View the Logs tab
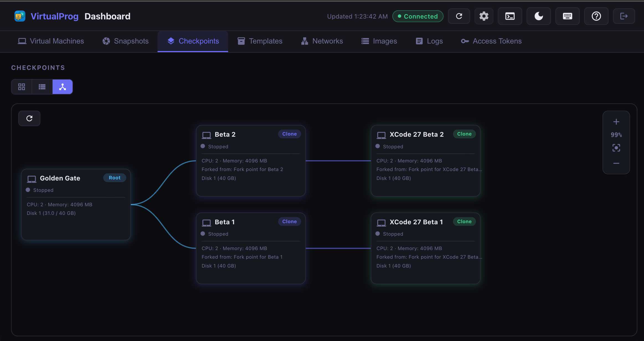 [x=429, y=41]
